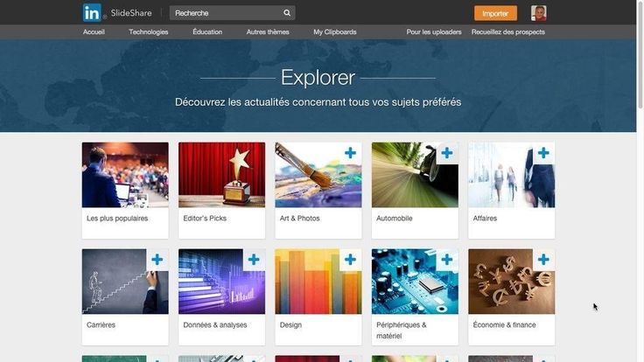Open the Carrières staircase thumbnail
644x362 pixels.
tap(125, 282)
